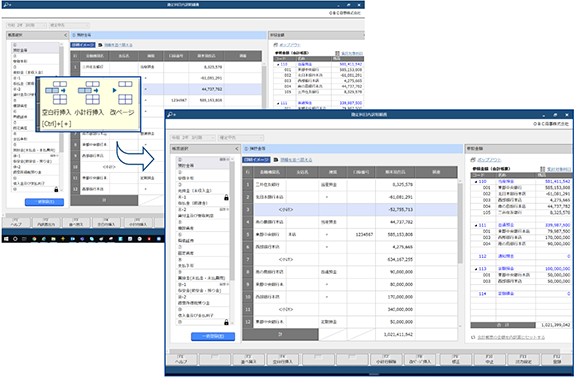The height and width of the screenshot is (377, 575).
Task: Collapse account code 113 tree group
Action: tap(476, 269)
